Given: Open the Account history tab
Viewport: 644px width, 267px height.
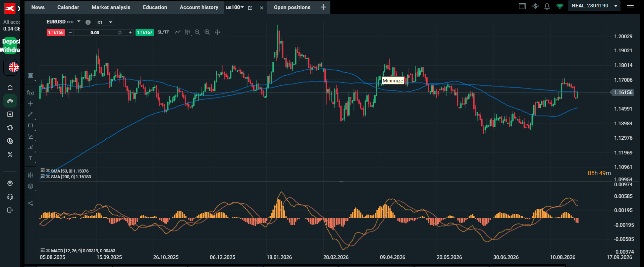Looking at the screenshot, I should click(x=199, y=7).
